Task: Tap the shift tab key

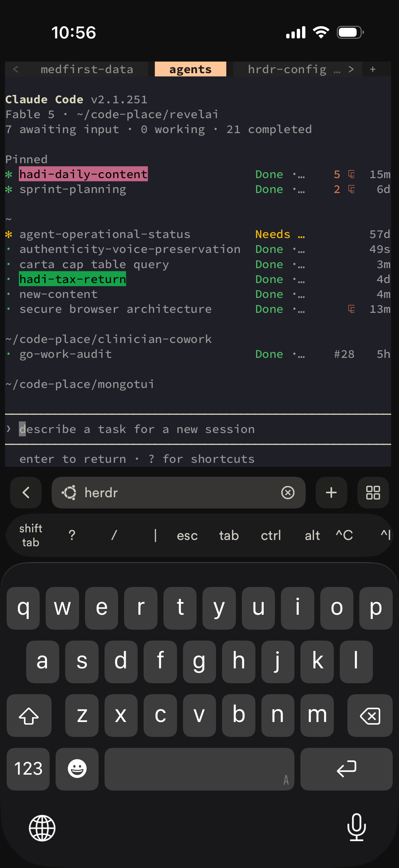Action: click(31, 535)
